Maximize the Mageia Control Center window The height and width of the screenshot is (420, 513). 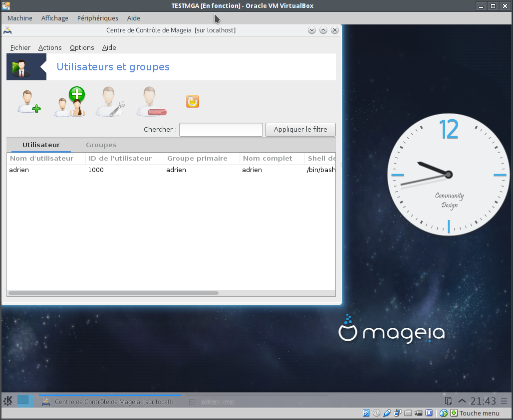pyautogui.click(x=323, y=30)
